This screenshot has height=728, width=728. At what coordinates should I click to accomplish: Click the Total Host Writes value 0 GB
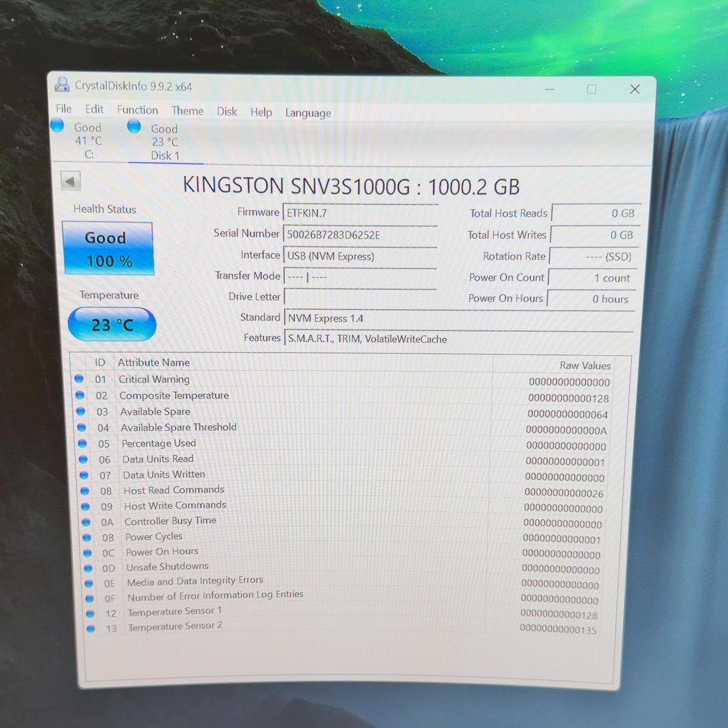(595, 235)
